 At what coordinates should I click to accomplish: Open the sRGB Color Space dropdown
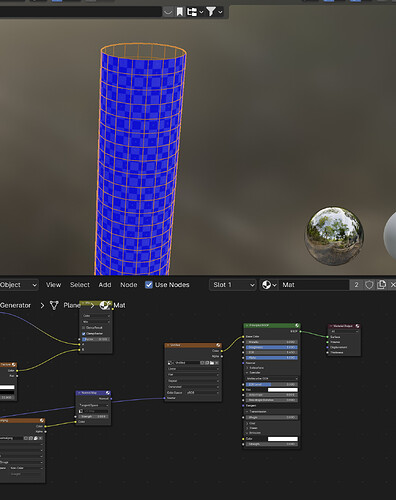pyautogui.click(x=203, y=393)
